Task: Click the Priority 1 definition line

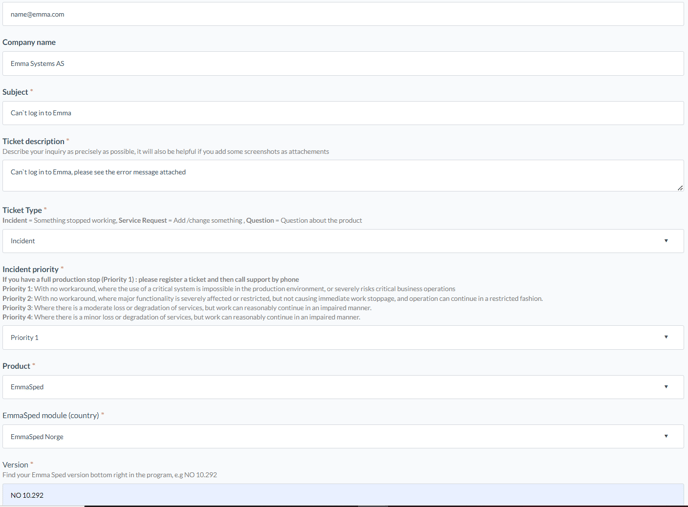Action: (229, 289)
